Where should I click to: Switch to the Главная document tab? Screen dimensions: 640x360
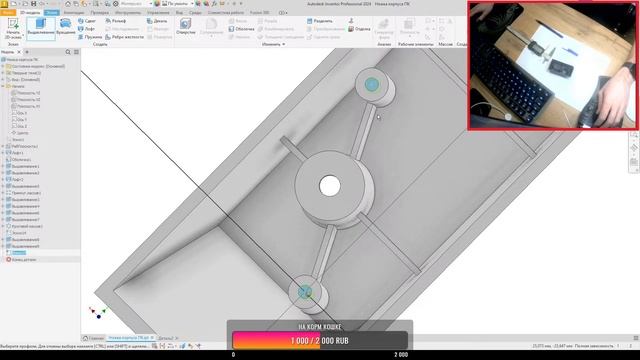(x=93, y=338)
